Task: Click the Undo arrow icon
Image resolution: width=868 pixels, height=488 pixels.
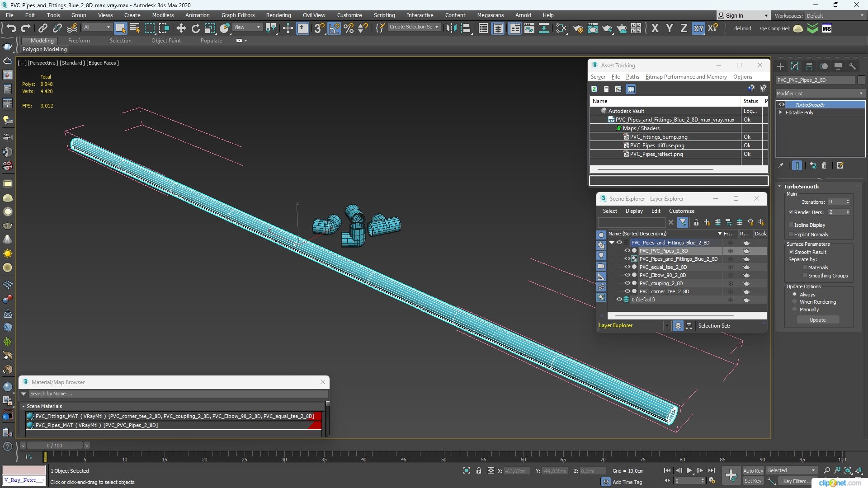Action: click(x=11, y=28)
